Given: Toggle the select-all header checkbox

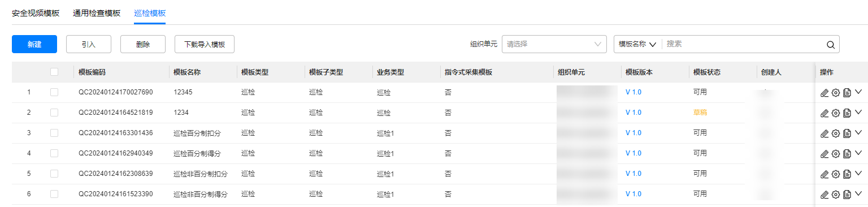Looking at the screenshot, I should pos(54,72).
